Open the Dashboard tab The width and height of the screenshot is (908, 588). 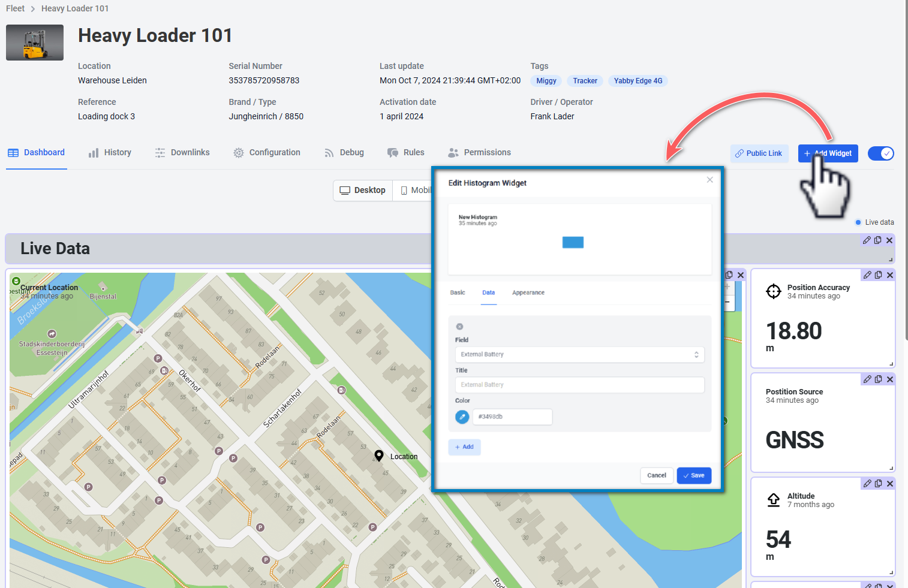(x=36, y=153)
